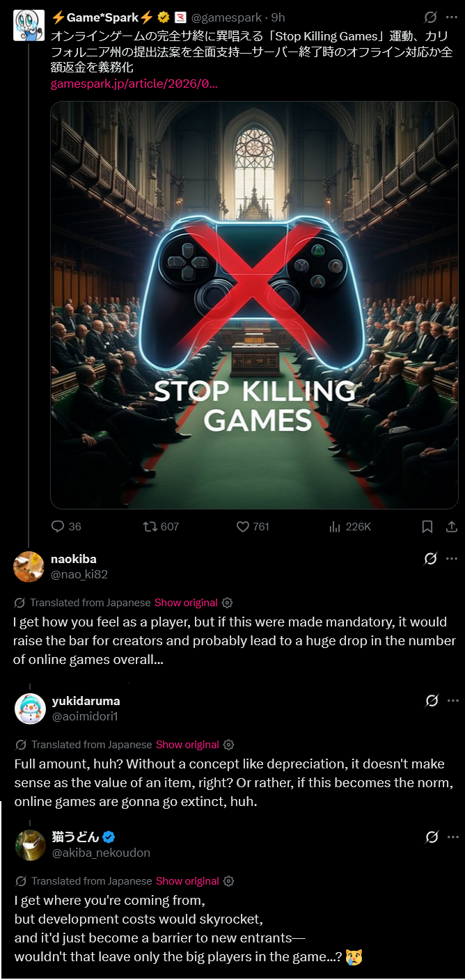Open yukidaruma's snowman avatar

30,709
